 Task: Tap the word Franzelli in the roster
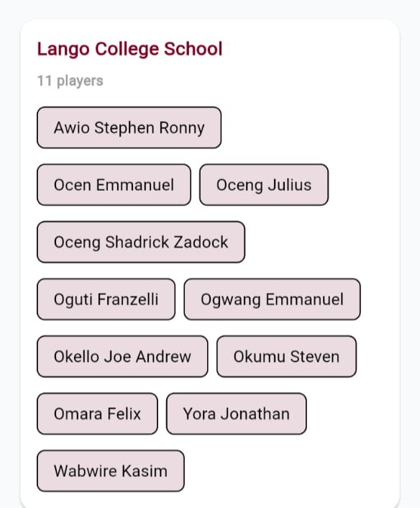coord(128,299)
